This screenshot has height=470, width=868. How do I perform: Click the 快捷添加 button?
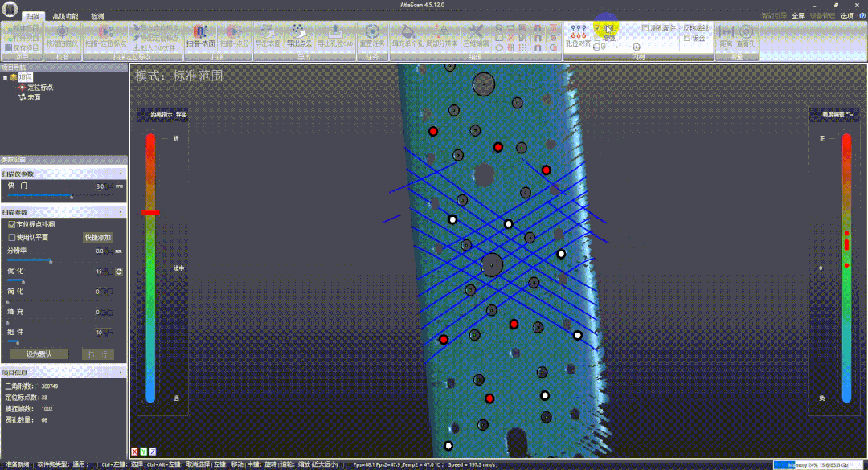[98, 238]
